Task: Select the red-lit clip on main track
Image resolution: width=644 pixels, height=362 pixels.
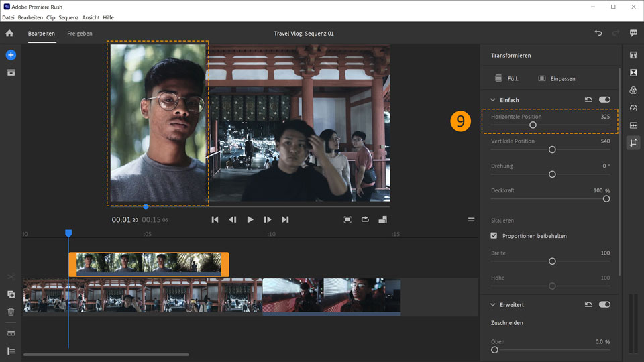Action: pyautogui.click(x=331, y=297)
